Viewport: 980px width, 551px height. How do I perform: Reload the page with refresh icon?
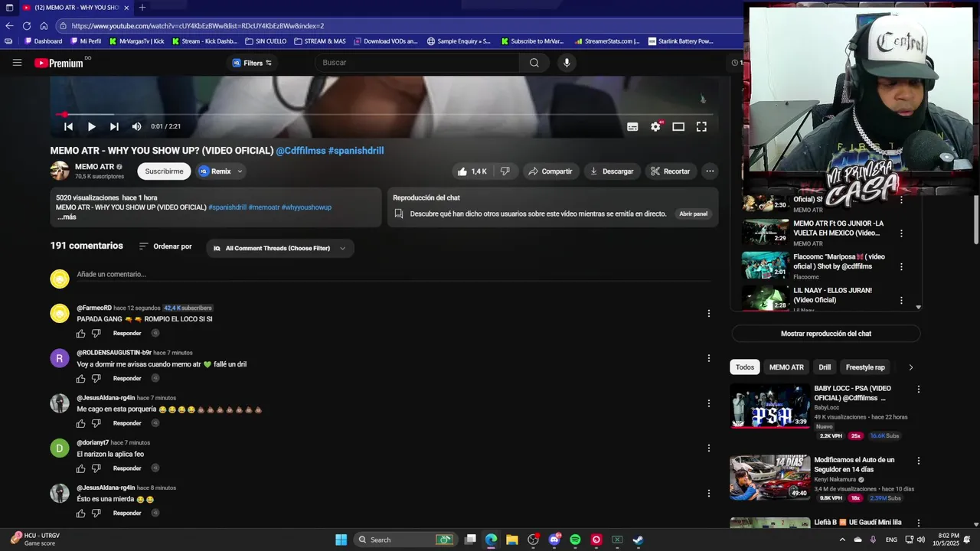coord(27,25)
